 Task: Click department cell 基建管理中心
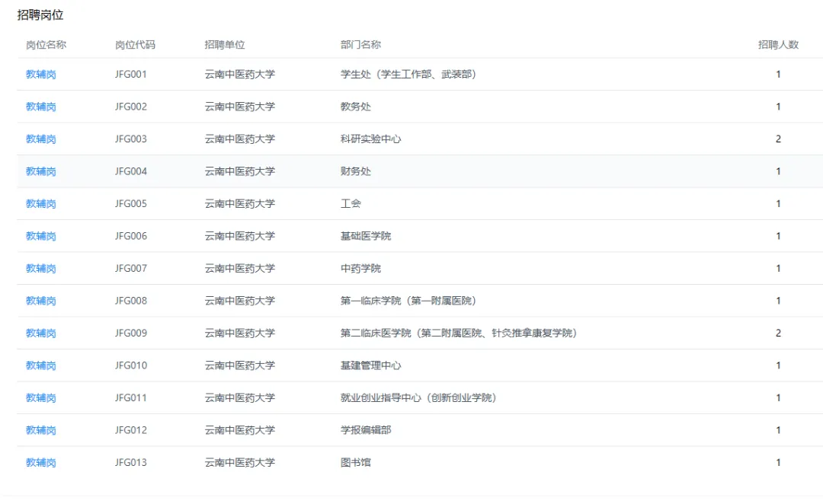[370, 365]
